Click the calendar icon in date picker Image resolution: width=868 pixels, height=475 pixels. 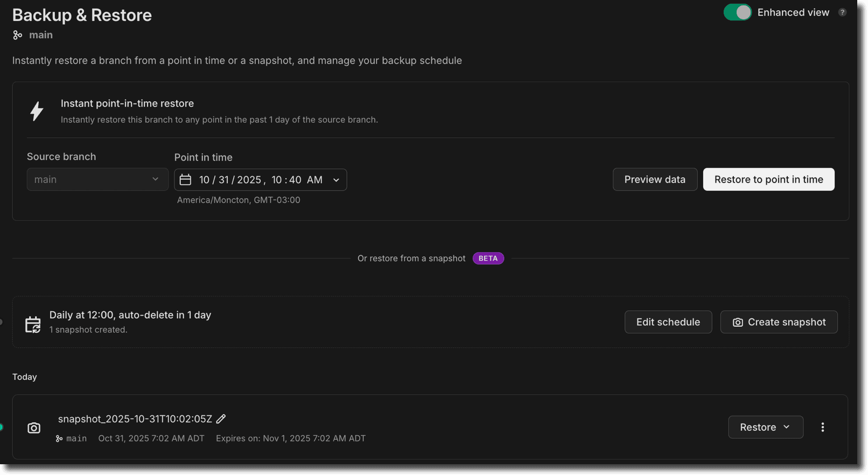click(185, 179)
